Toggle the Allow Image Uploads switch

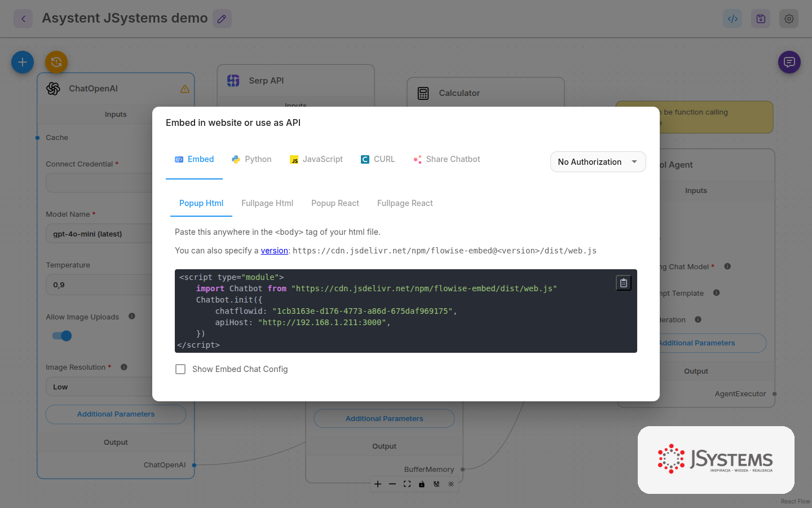pyautogui.click(x=62, y=336)
